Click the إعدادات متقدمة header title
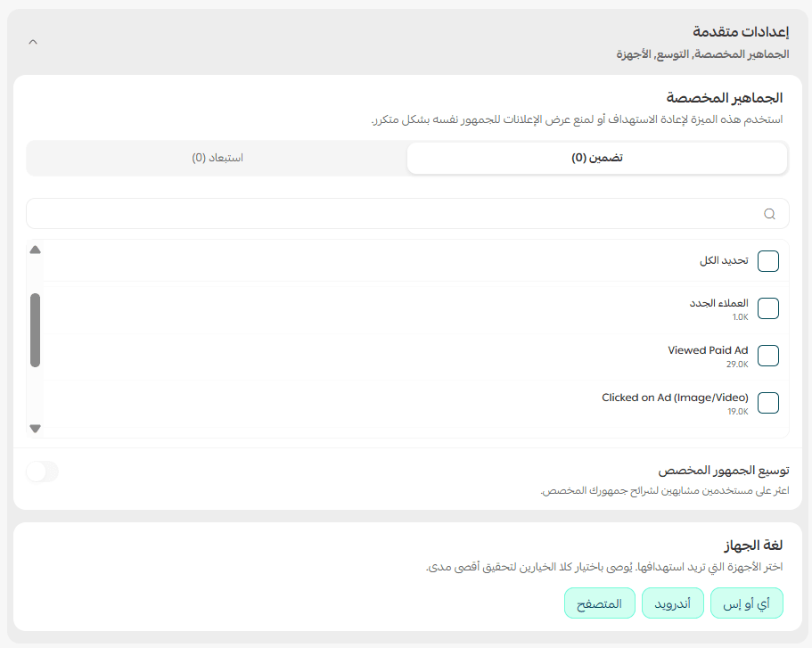Viewport: 812px width, 648px height. (x=741, y=32)
